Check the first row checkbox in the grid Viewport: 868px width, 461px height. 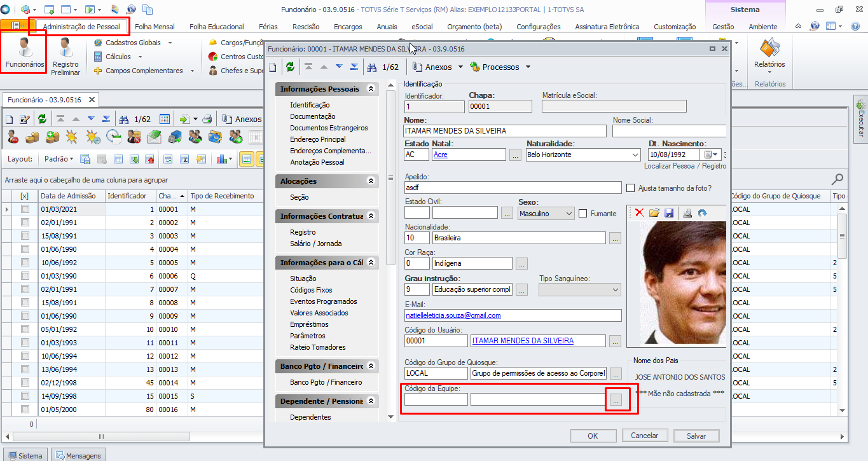point(25,209)
